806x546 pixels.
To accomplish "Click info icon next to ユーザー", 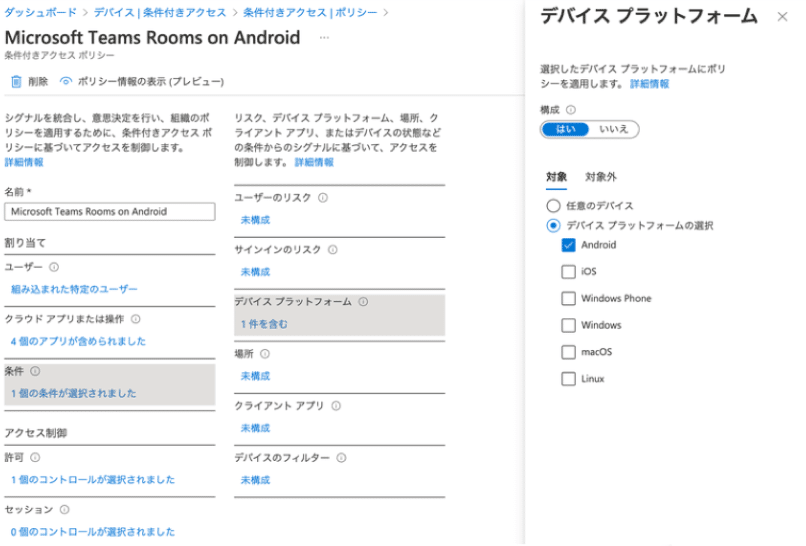I will pos(54,267).
